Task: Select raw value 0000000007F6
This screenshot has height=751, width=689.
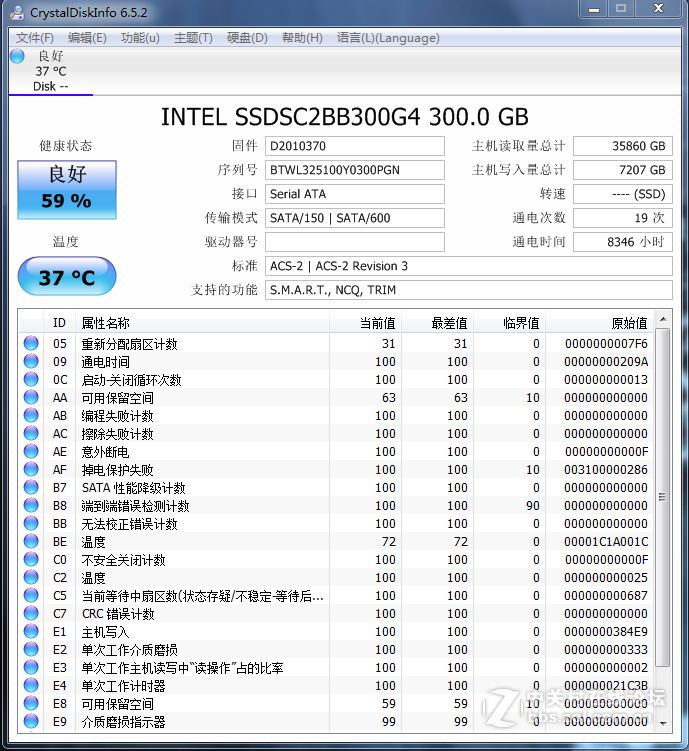Action: 606,344
